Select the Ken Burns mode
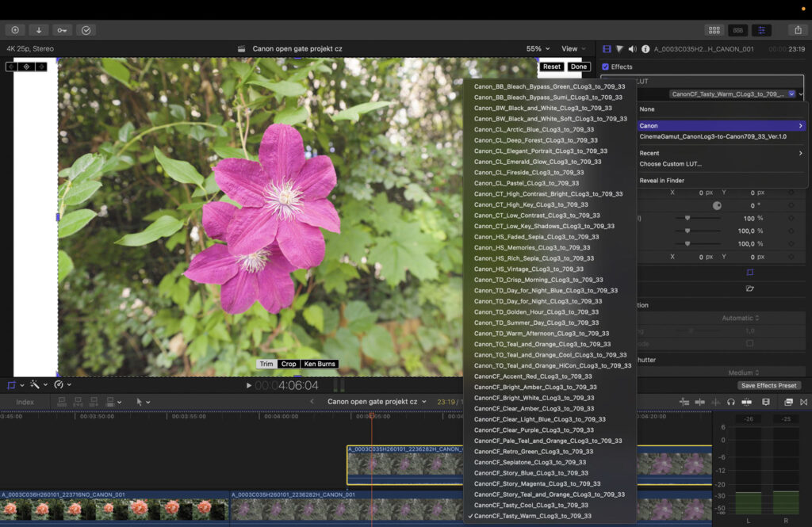812x527 pixels. tap(320, 364)
